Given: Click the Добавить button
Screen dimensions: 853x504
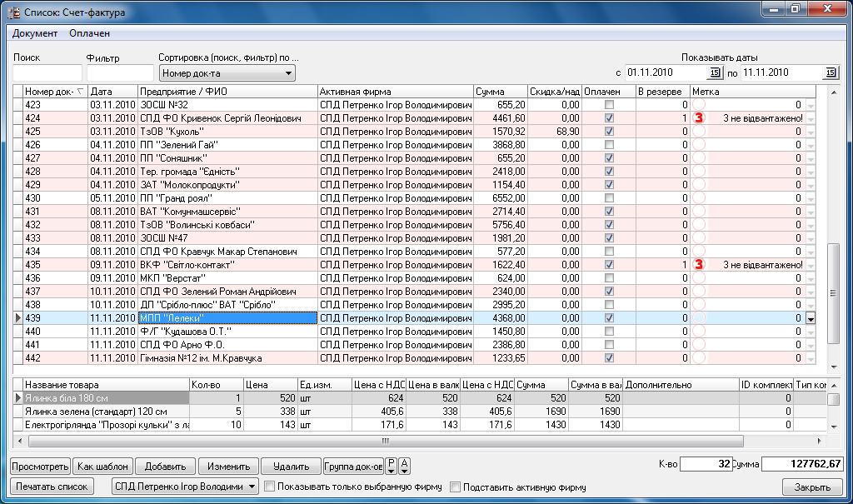Looking at the screenshot, I should click(x=166, y=467).
